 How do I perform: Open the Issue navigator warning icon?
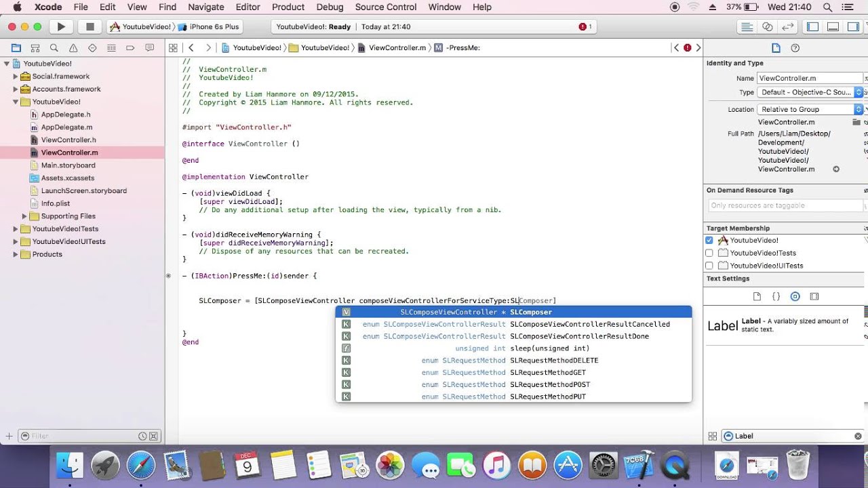point(73,48)
